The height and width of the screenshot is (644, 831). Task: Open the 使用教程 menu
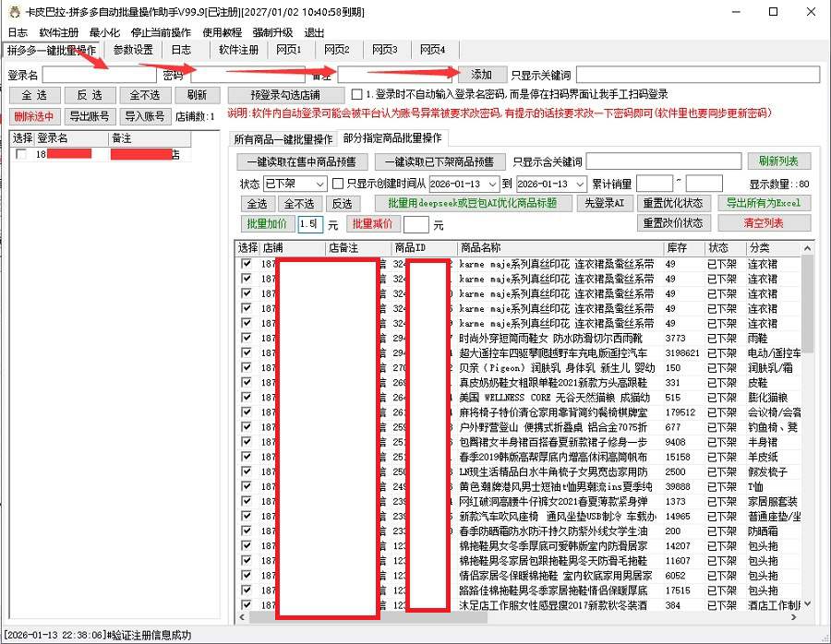click(x=222, y=32)
